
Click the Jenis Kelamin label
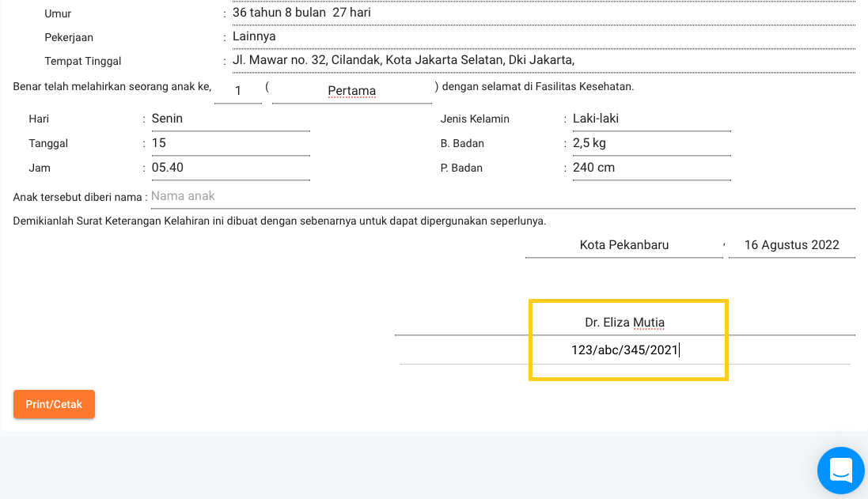(475, 119)
